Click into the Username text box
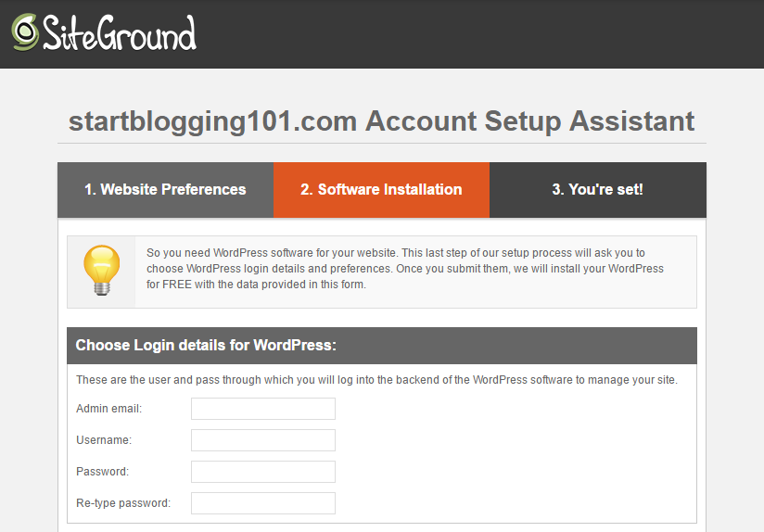 click(x=263, y=440)
